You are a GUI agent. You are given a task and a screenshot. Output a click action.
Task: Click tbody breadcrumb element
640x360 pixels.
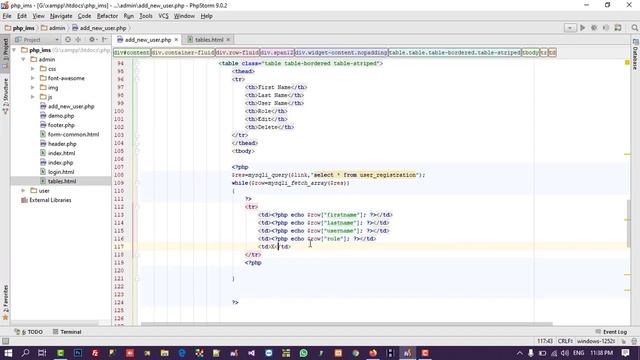(x=531, y=53)
